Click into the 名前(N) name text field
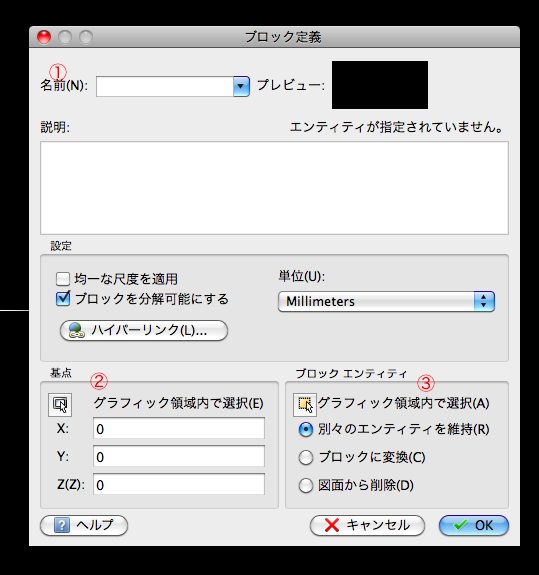 [x=165, y=87]
